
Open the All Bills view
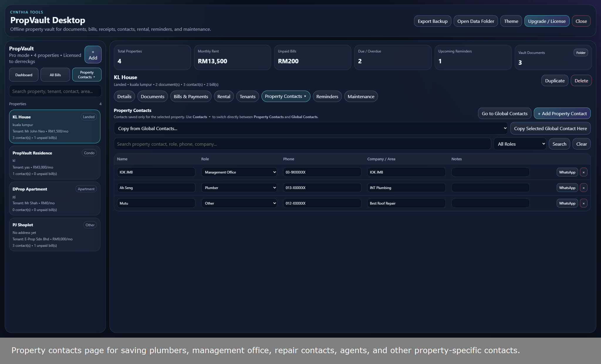click(55, 75)
